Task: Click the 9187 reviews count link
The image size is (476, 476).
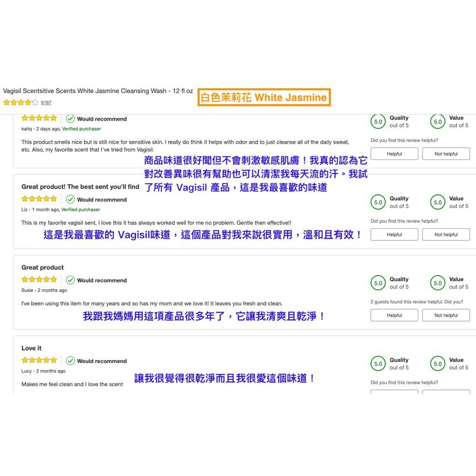Action: point(46,103)
